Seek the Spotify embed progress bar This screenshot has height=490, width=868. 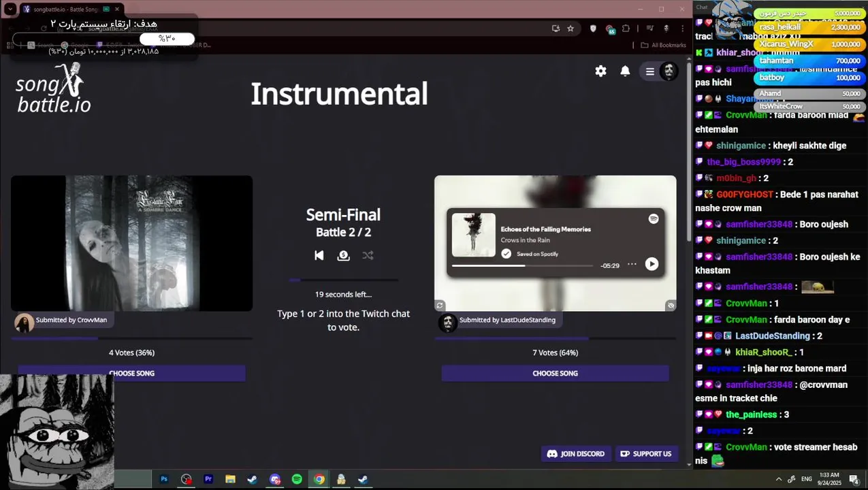coord(522,265)
